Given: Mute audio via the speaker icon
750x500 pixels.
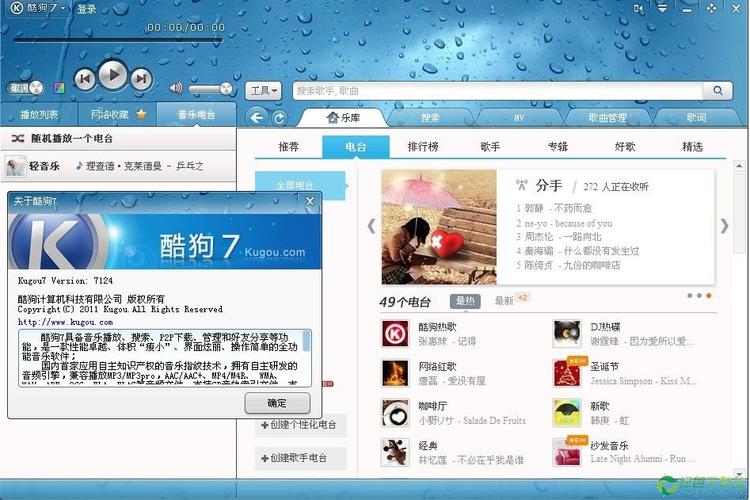Looking at the screenshot, I should 176,89.
